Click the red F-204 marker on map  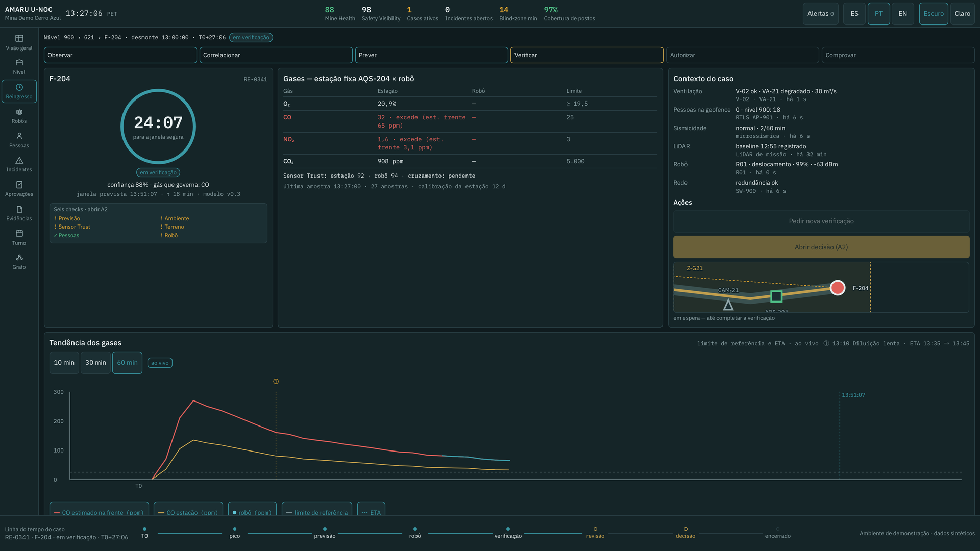837,288
